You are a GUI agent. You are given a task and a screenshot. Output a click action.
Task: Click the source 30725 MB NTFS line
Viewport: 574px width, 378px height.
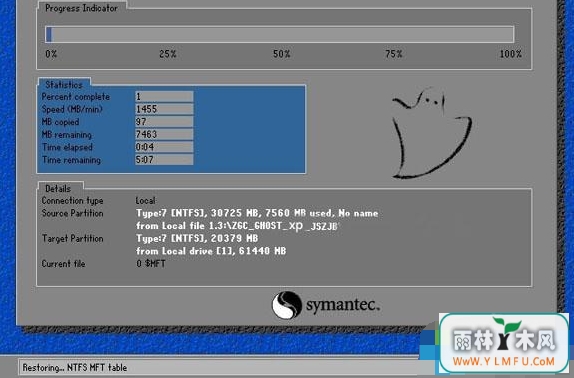(257, 213)
